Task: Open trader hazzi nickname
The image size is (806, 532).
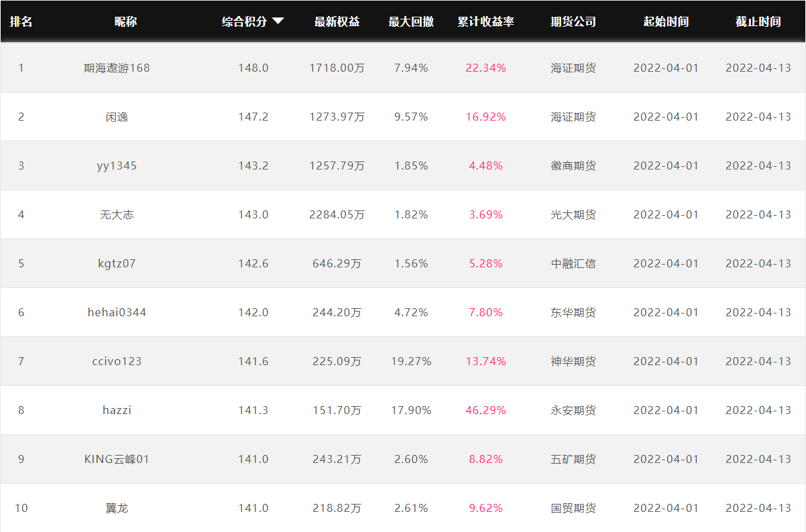Action: [x=117, y=410]
